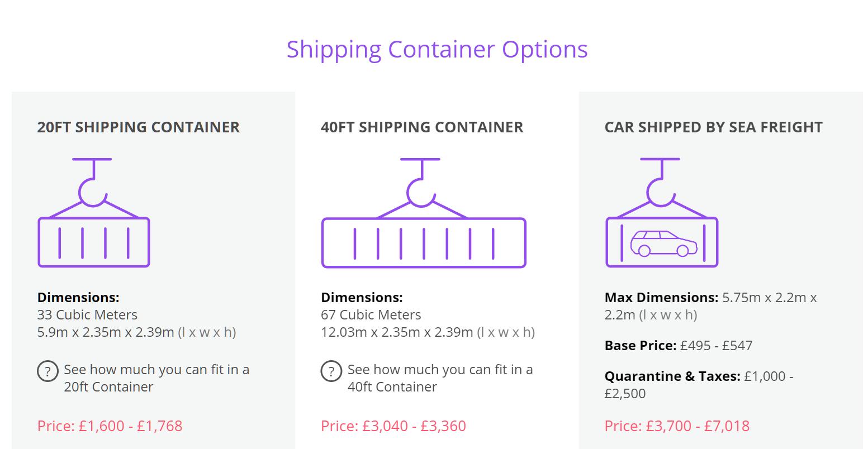Click the 'Shipping Container Options' page heading

pyautogui.click(x=437, y=49)
